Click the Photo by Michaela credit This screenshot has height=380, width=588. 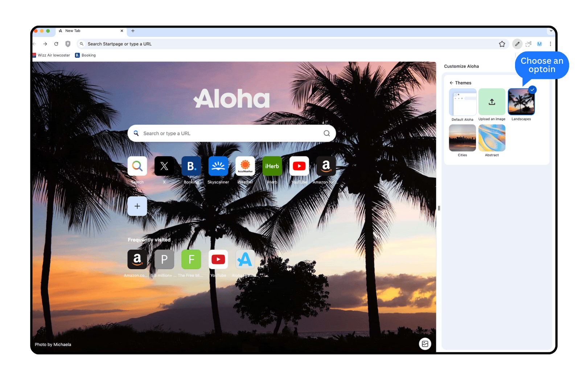pos(53,344)
